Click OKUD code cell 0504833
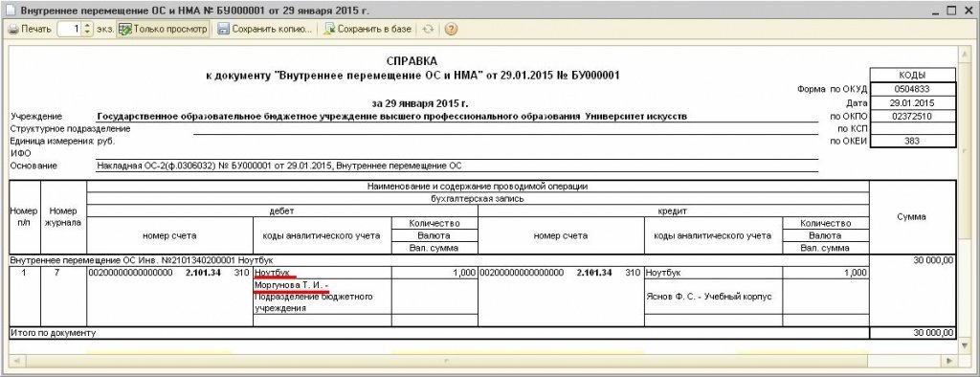The image size is (980, 377). (x=913, y=89)
